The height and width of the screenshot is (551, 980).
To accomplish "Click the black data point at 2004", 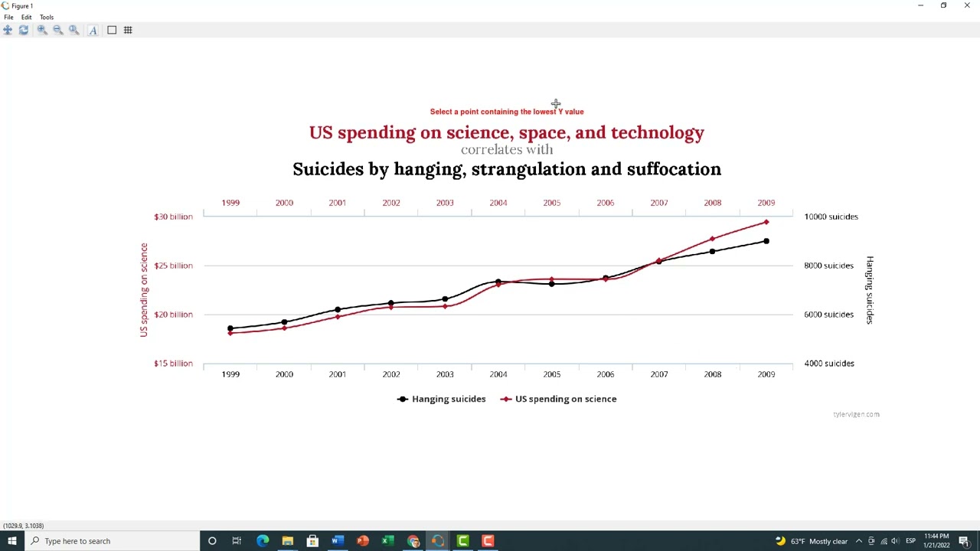I will coord(498,282).
